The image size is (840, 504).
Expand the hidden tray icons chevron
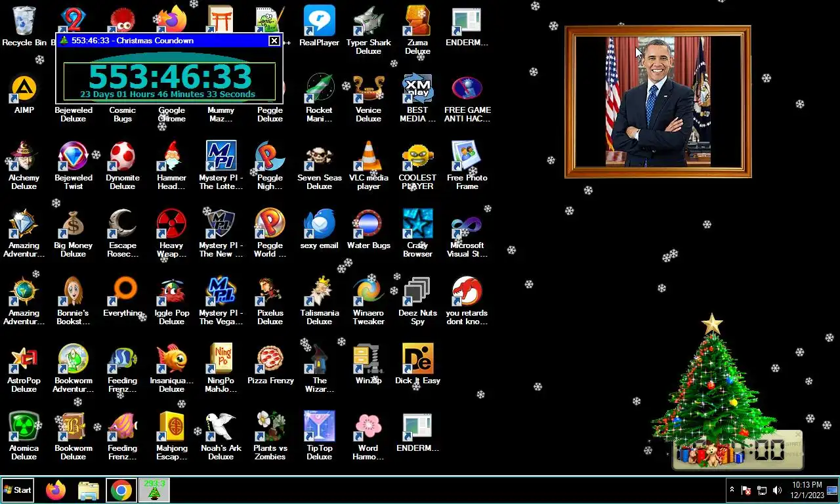[x=732, y=490]
